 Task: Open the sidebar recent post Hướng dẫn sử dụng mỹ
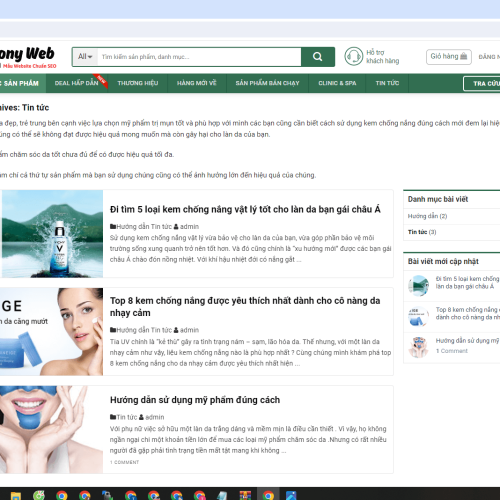click(467, 341)
